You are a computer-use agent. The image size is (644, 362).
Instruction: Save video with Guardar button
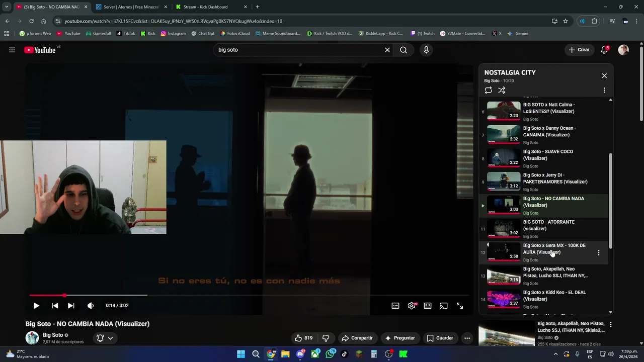click(440, 338)
